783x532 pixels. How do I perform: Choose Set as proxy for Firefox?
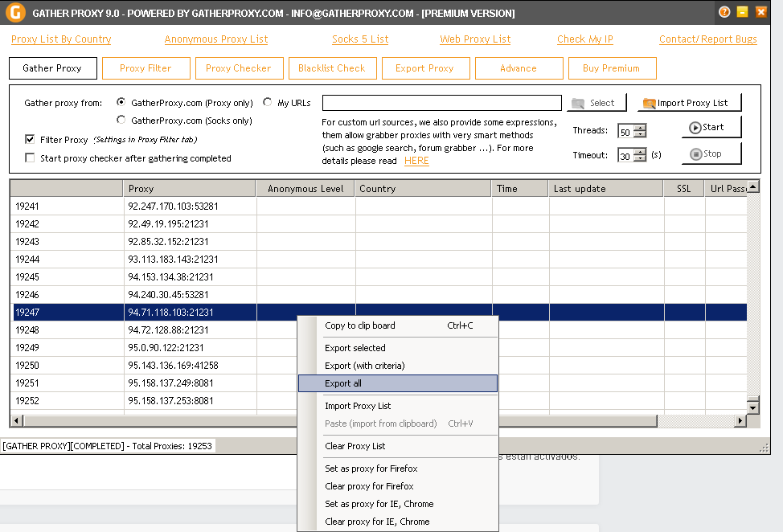coord(398,469)
